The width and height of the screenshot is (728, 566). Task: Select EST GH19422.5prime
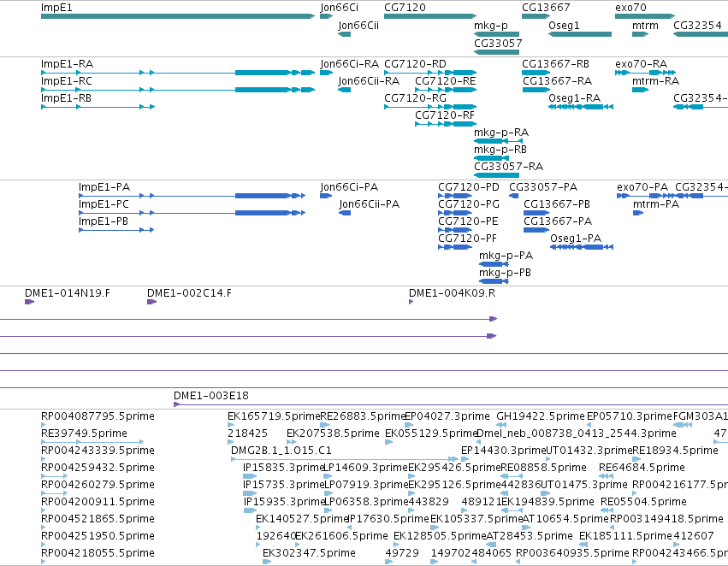(x=501, y=425)
